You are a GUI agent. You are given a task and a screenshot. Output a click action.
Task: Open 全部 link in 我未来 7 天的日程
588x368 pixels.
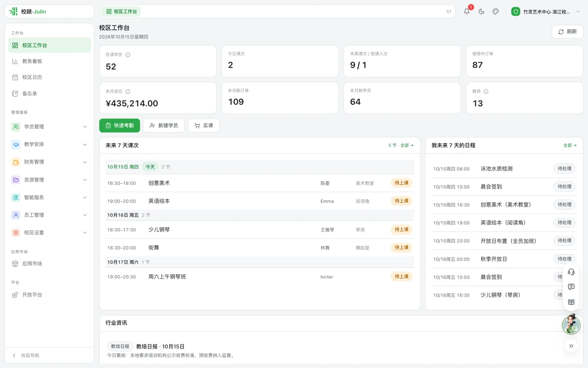(x=570, y=145)
